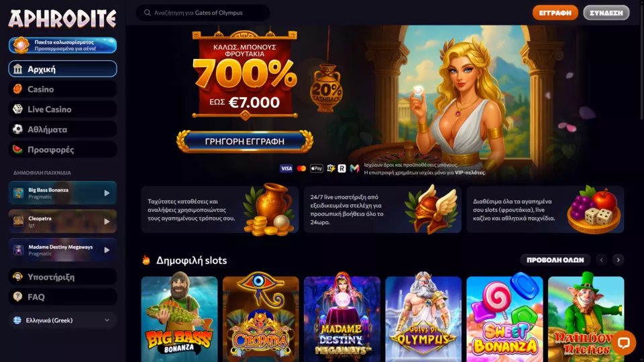Open the Live Casino menu item
This screenshot has width=644, height=362.
(62, 109)
